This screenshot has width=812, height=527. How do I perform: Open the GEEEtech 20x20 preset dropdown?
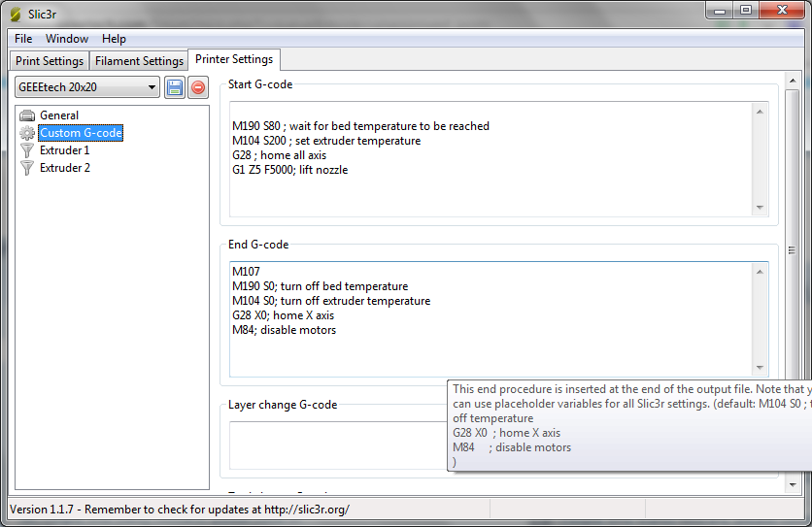tap(87, 87)
